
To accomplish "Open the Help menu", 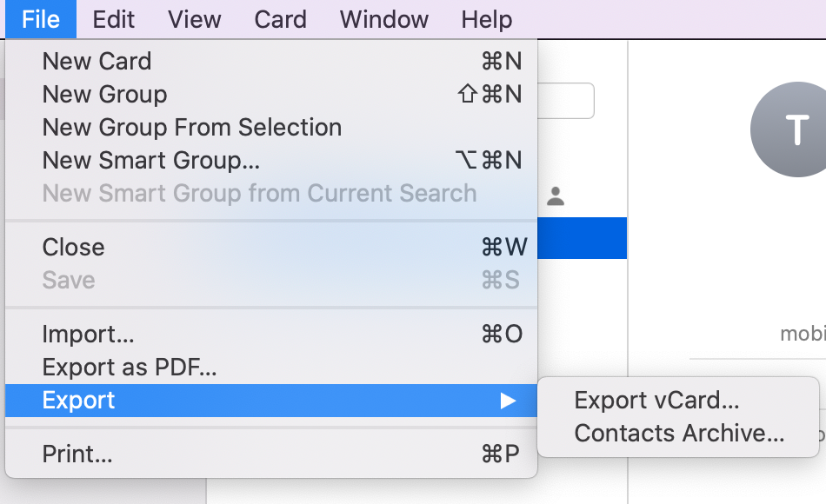I will click(x=486, y=19).
